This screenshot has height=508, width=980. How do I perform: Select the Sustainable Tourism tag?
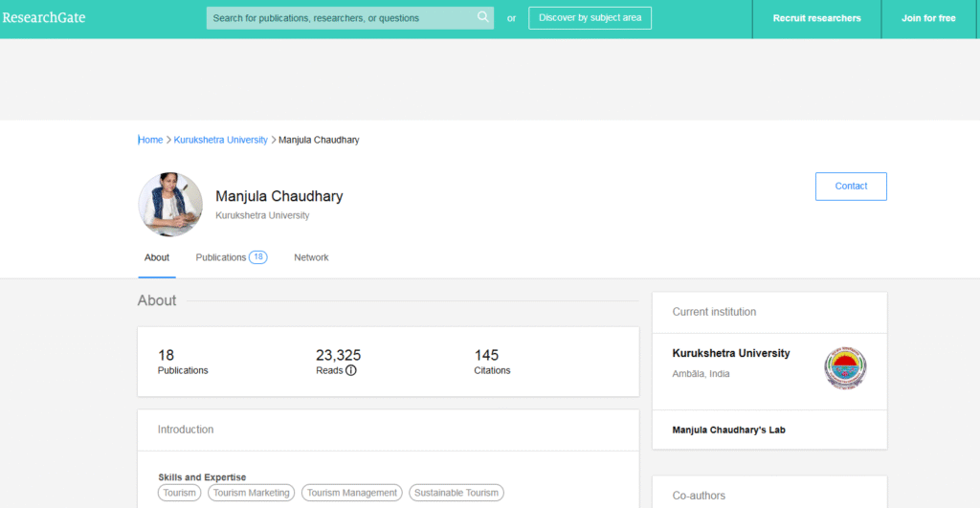coord(457,493)
